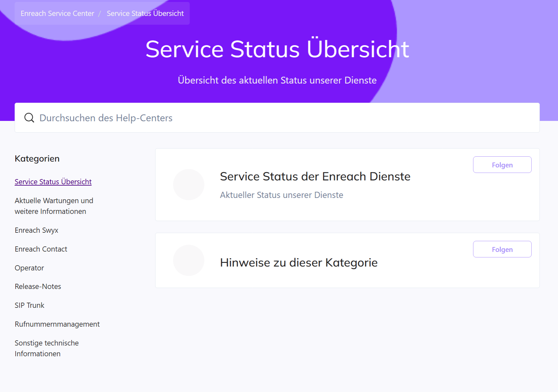Viewport: 558px width, 392px height.
Task: Select Service Status Übersicht in Kategorien sidebar
Action: [53, 182]
